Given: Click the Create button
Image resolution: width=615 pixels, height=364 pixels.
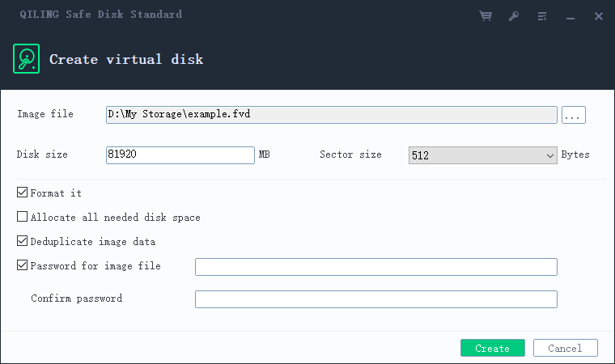Looking at the screenshot, I should [x=493, y=348].
